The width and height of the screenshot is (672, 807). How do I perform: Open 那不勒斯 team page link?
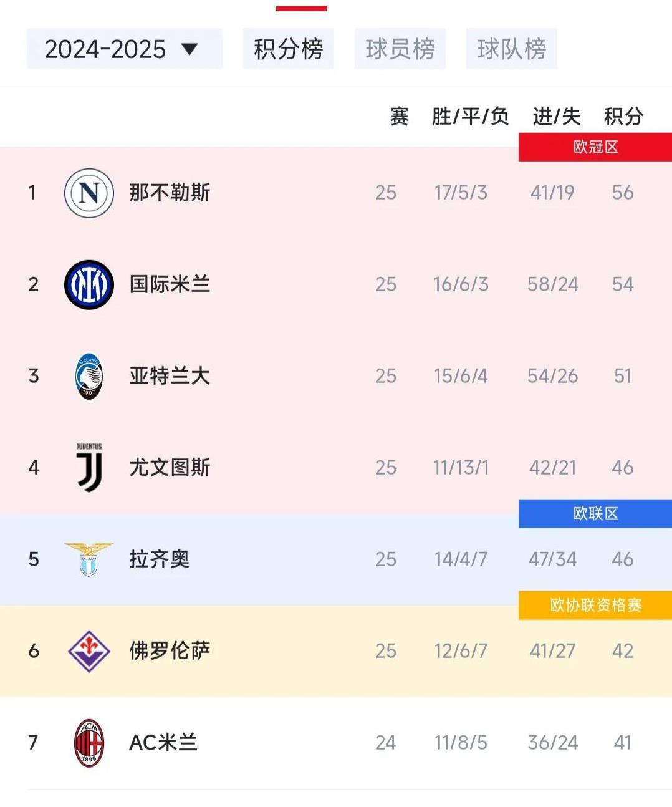click(171, 193)
